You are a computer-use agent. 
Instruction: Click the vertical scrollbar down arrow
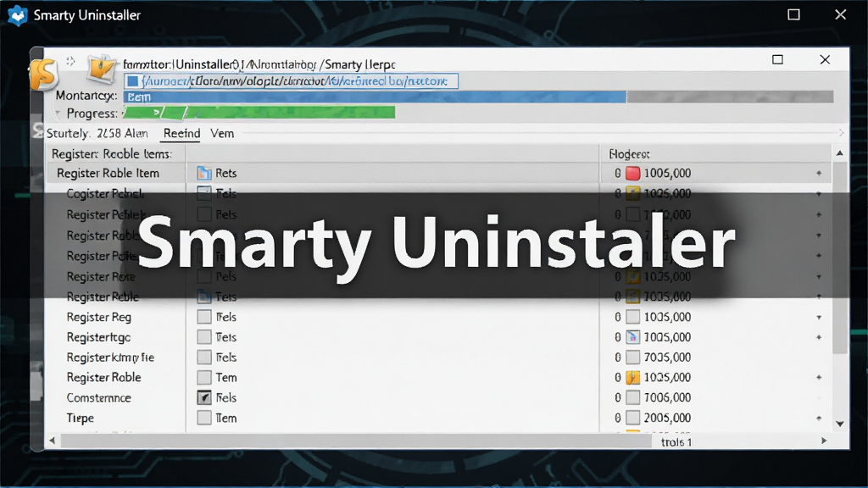point(840,424)
